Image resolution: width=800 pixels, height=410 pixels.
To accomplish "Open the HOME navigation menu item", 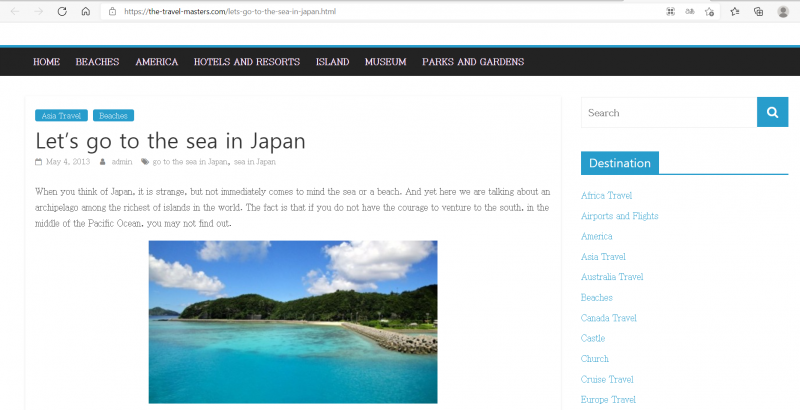I will (46, 62).
